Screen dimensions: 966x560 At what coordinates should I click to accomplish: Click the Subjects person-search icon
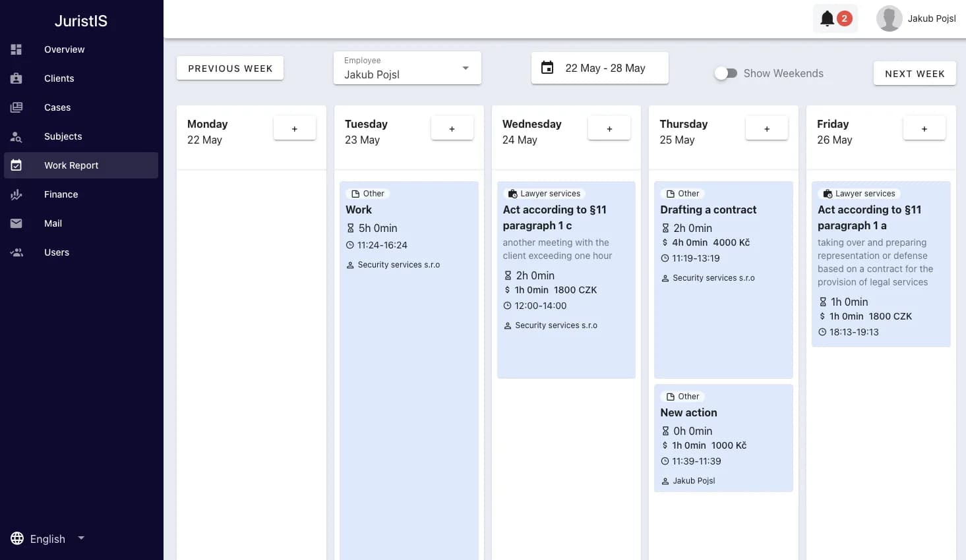click(x=16, y=136)
